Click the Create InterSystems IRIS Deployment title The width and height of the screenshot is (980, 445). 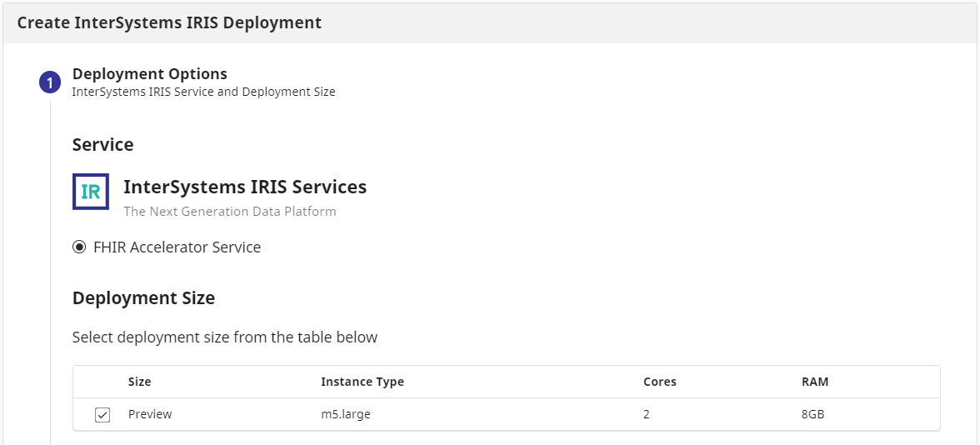pos(169,22)
